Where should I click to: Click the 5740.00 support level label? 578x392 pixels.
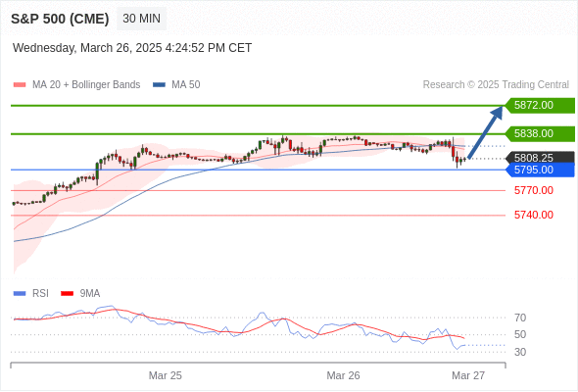click(x=533, y=215)
